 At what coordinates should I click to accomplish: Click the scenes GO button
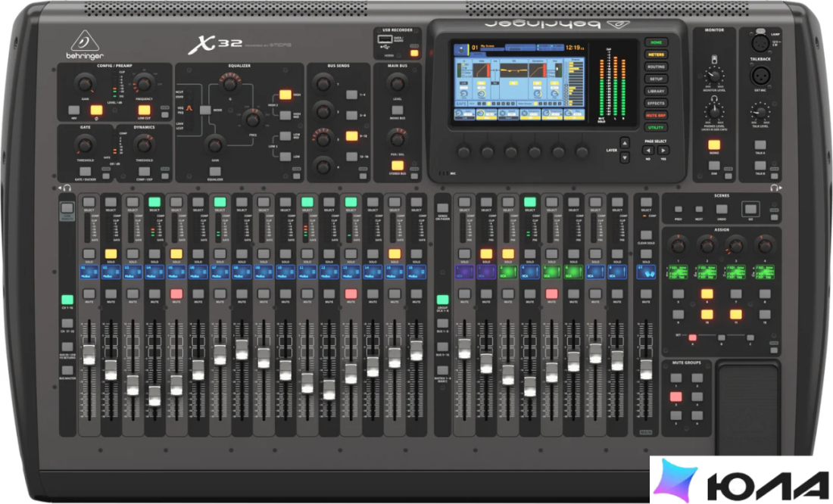point(750,209)
